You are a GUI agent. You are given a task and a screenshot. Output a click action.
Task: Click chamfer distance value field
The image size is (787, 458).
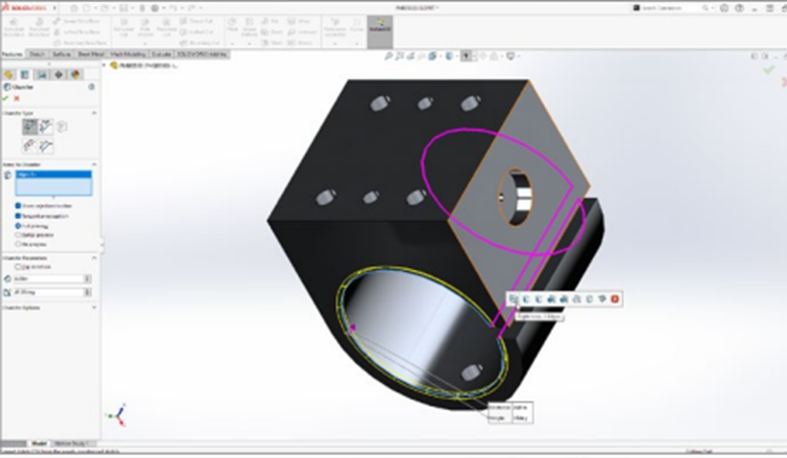click(49, 278)
